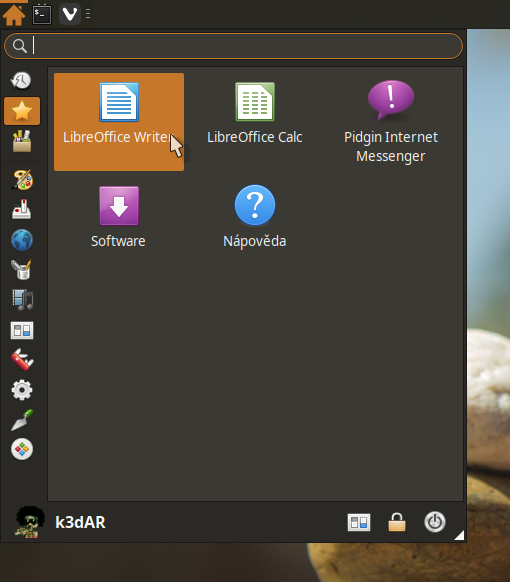510x582 pixels.
Task: Click the k3dAR user avatar
Action: tap(30, 522)
